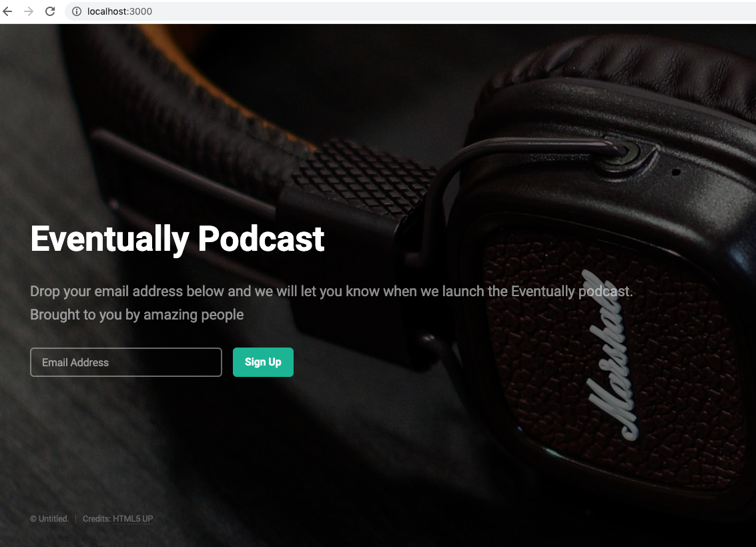Open the HTML5 UP credits link
This screenshot has height=547, width=756.
pyautogui.click(x=133, y=518)
